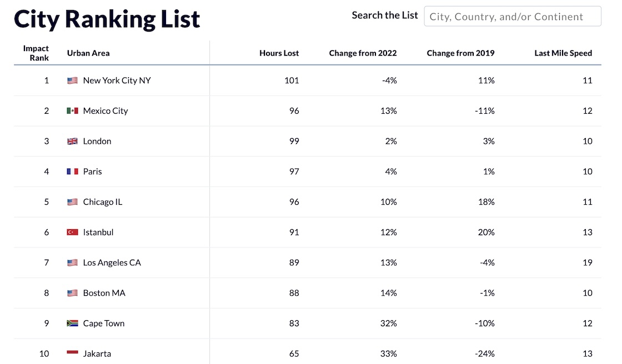Click the US flag beside New York City
The width and height of the screenshot is (622, 364).
[x=72, y=80]
